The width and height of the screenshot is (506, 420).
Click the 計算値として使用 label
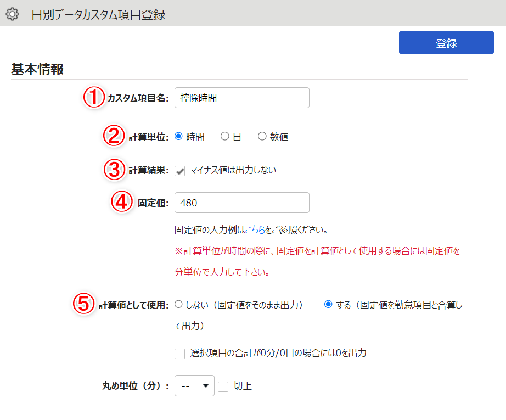coord(133,305)
